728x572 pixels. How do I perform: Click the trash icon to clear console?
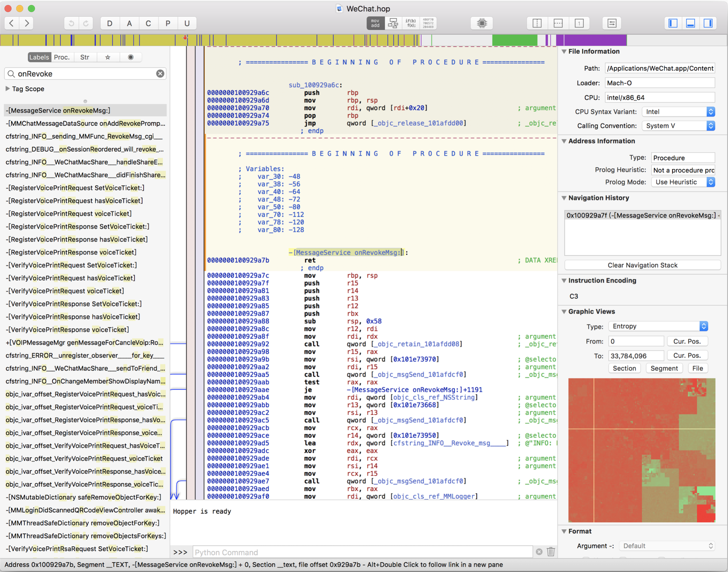point(551,552)
